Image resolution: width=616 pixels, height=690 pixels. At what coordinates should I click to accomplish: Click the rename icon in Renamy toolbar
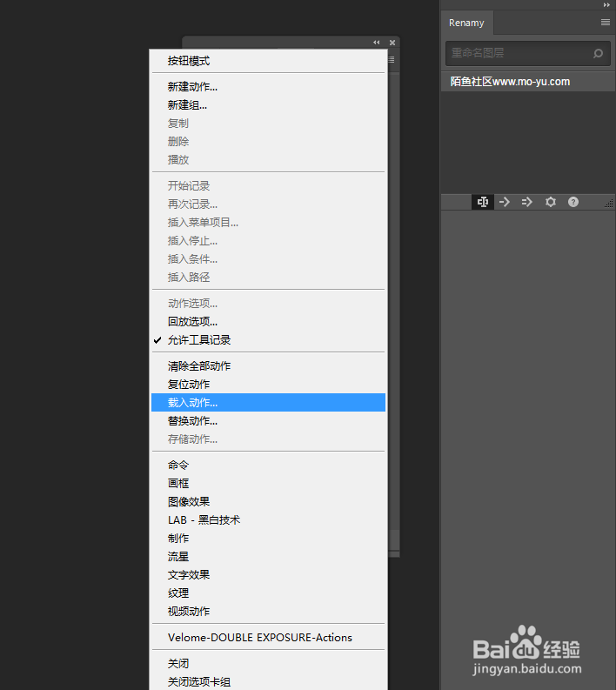click(483, 202)
